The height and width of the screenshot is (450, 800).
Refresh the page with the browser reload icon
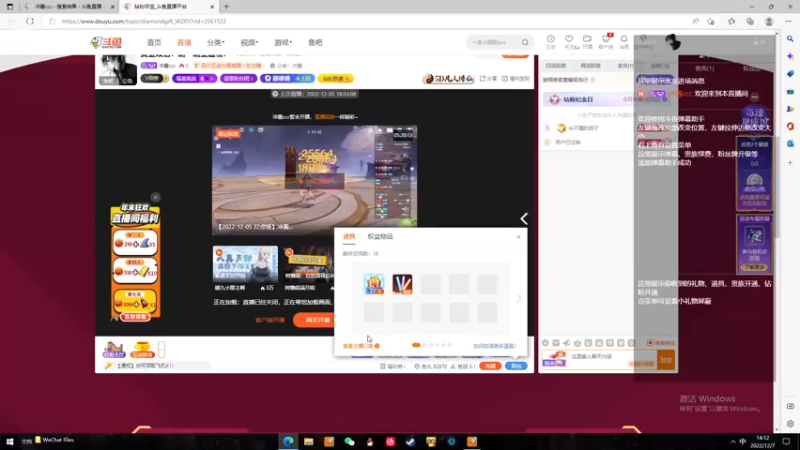pyautogui.click(x=30, y=21)
